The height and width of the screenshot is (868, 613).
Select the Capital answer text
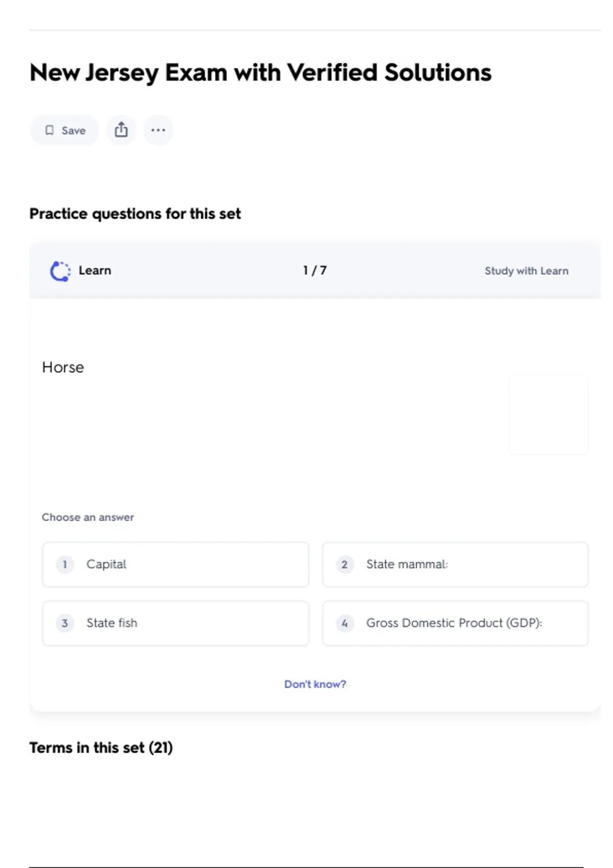pyautogui.click(x=106, y=564)
